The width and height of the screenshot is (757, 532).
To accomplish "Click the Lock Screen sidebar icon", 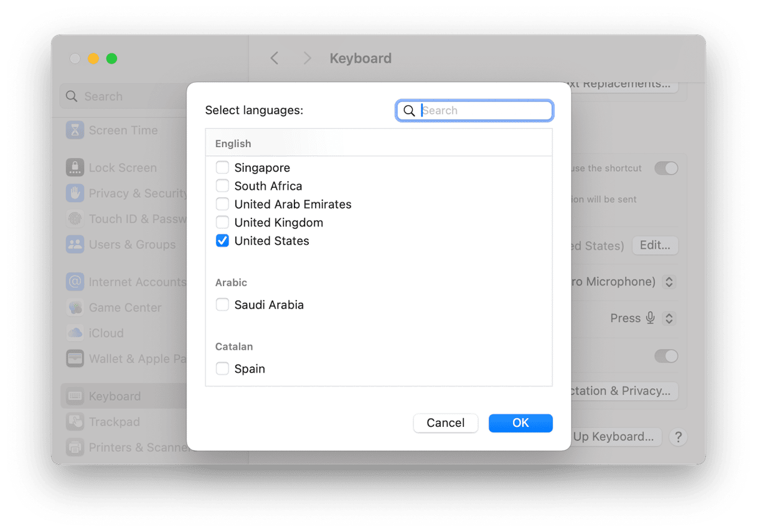I will click(75, 167).
